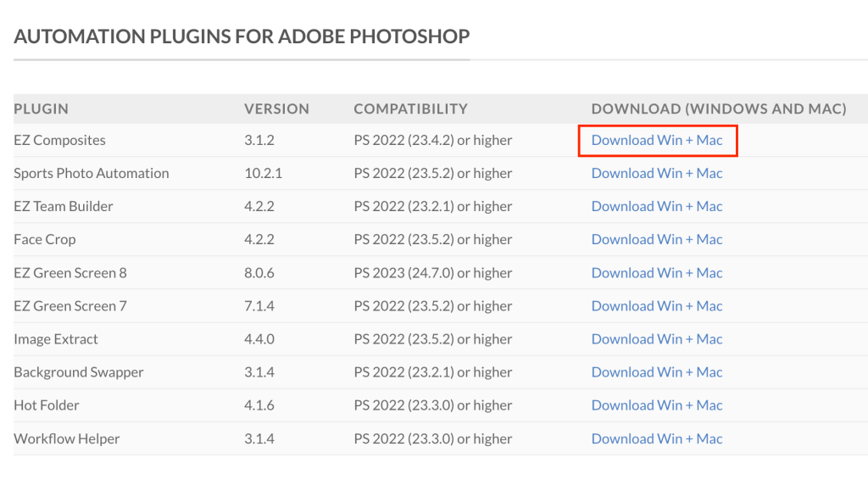The image size is (868, 502).
Task: Download EZ Green Screen 7 plugin
Action: 657,306
